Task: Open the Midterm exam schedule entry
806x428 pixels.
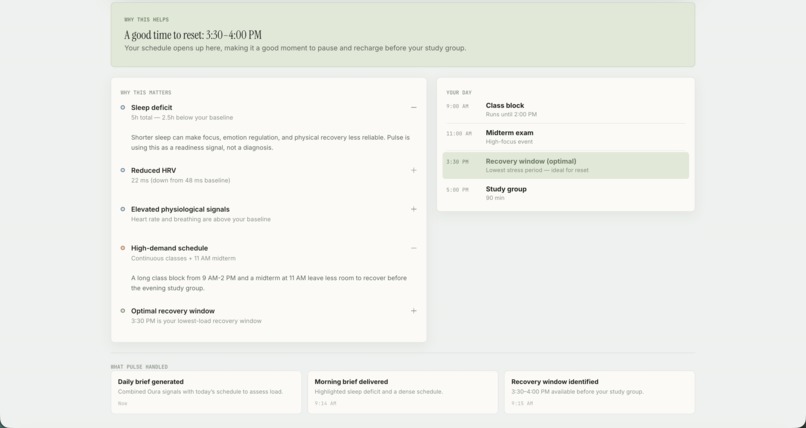Action: click(565, 137)
